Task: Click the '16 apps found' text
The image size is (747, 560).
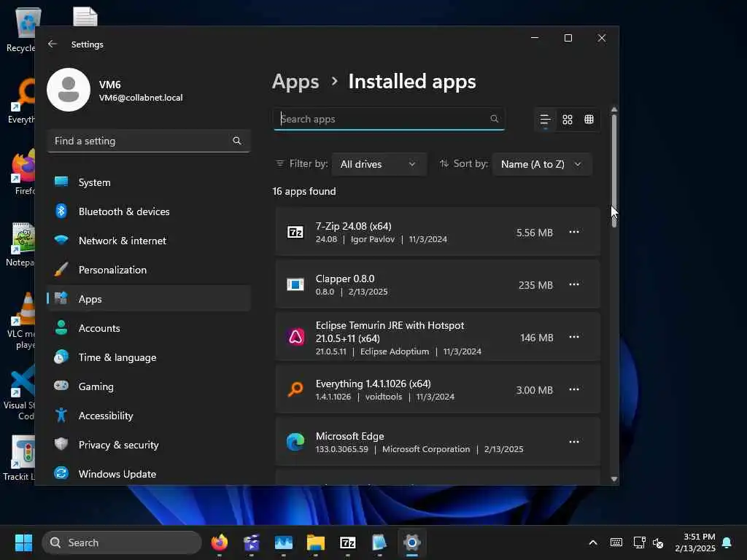Action: coord(304,191)
